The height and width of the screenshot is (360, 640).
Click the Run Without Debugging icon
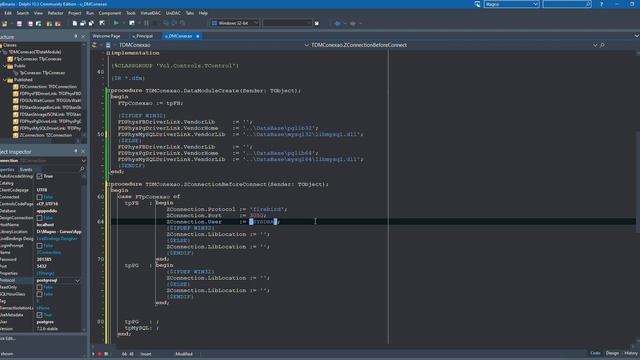pos(132,23)
